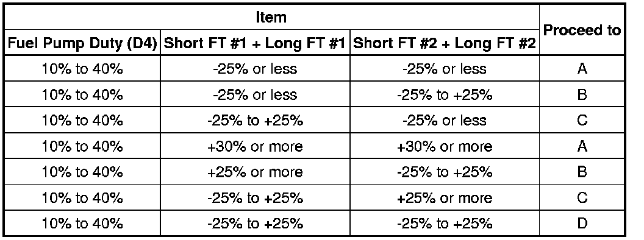Image resolution: width=644 pixels, height=240 pixels.
Task: Click the Short FT #2 + Long FT #2 header
Action: pyautogui.click(x=445, y=43)
